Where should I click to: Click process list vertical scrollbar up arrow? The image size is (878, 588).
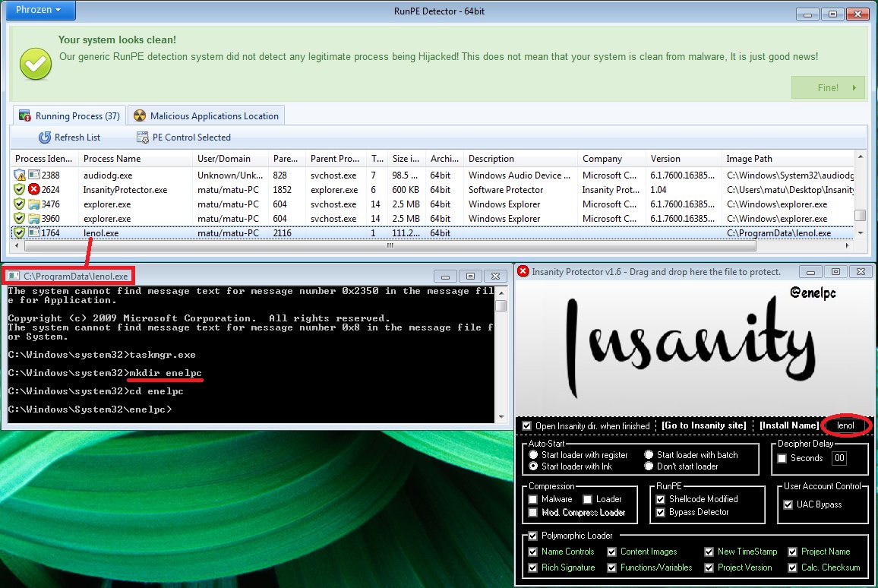click(x=861, y=155)
